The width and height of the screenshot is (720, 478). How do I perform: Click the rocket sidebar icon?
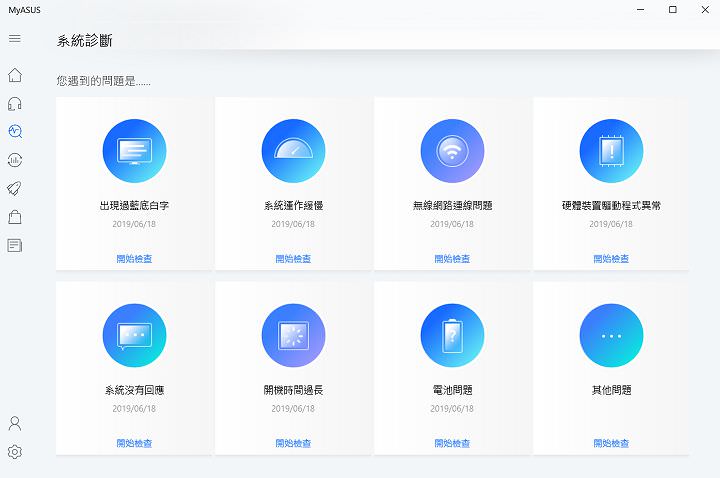tap(15, 188)
